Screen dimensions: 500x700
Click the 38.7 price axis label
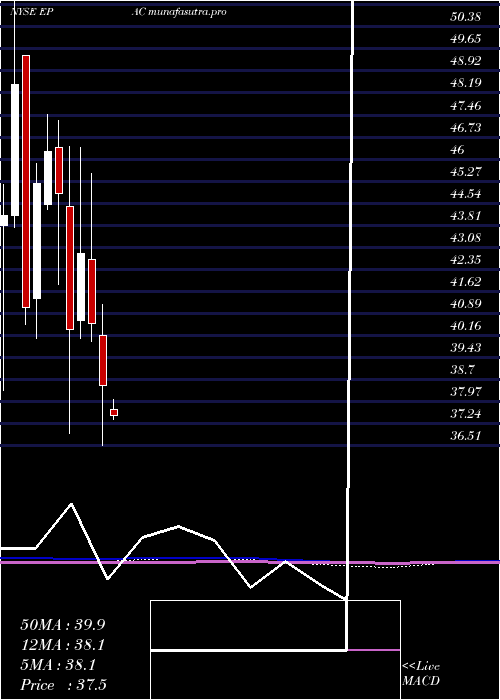click(x=462, y=370)
